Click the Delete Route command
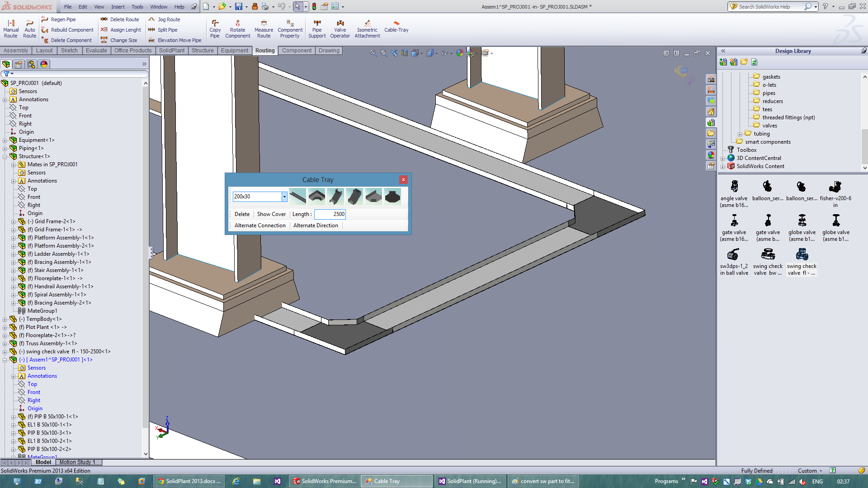The width and height of the screenshot is (868, 488). (120, 19)
